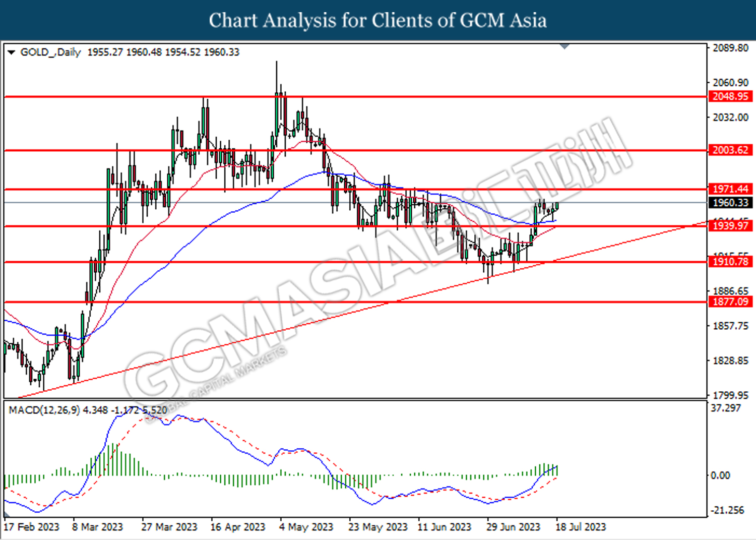
Task: Click the 18 Jul 2023 date label
Action: [x=581, y=527]
